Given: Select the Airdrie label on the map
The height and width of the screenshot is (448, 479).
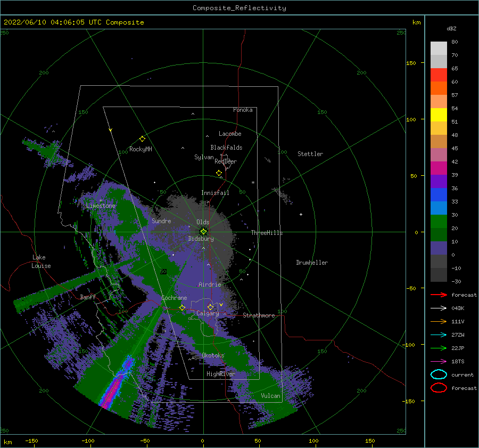Looking at the screenshot, I should tap(210, 284).
